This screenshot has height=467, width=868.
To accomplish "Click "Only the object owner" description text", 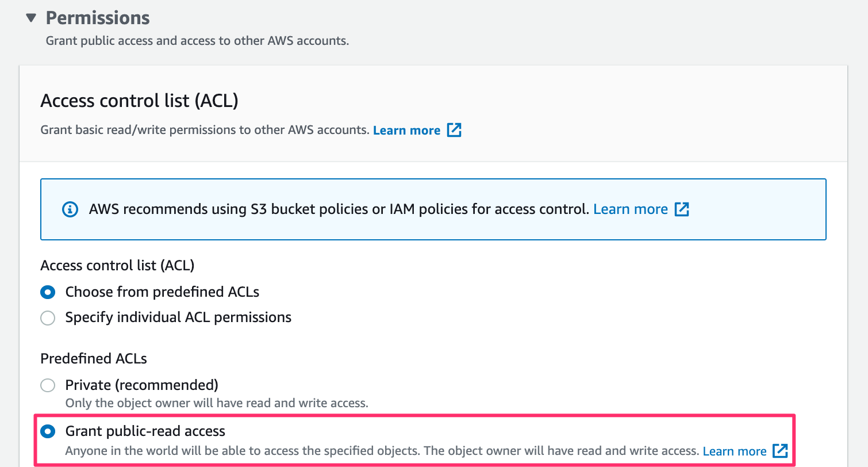I will click(216, 403).
